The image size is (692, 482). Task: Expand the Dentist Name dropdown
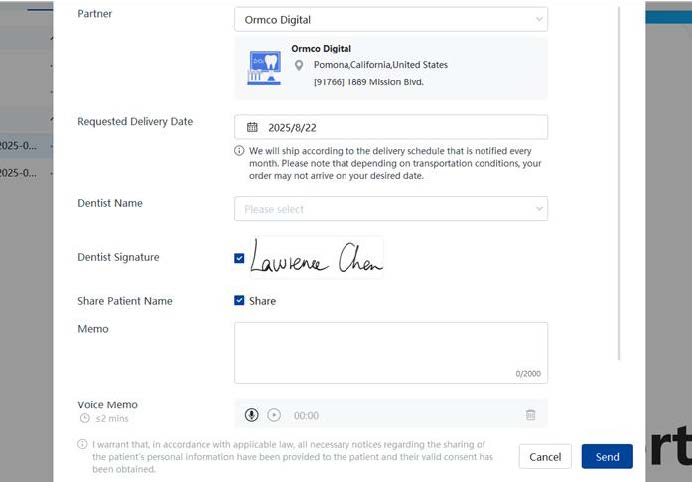(390, 209)
